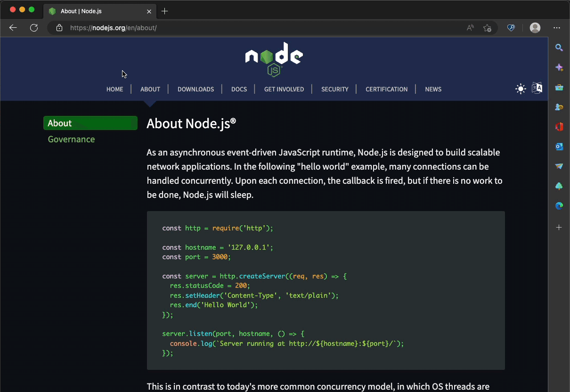
Task: Open the language translation picker icon
Action: pos(537,88)
